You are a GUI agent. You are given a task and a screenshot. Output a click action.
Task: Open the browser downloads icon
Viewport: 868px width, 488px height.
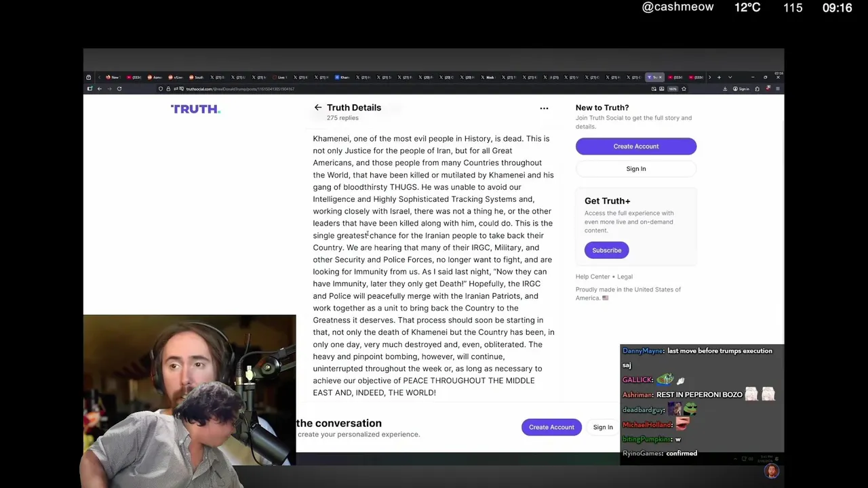click(x=725, y=89)
